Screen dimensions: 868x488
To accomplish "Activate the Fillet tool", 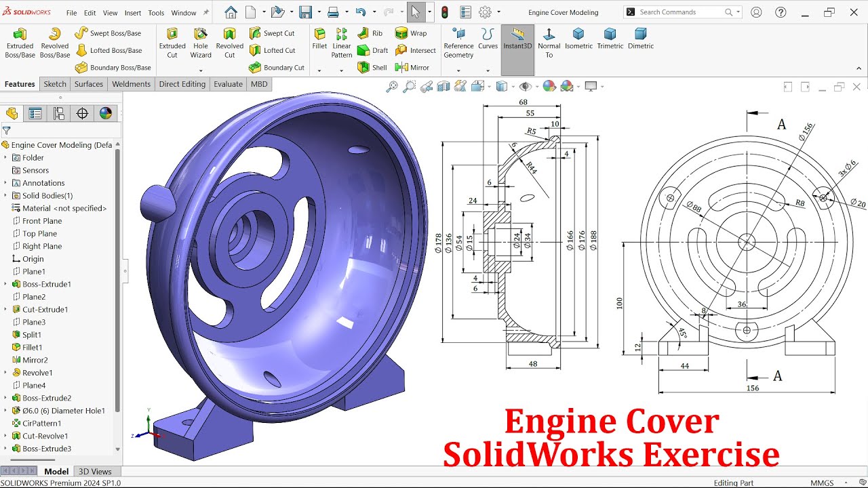I will coord(319,39).
